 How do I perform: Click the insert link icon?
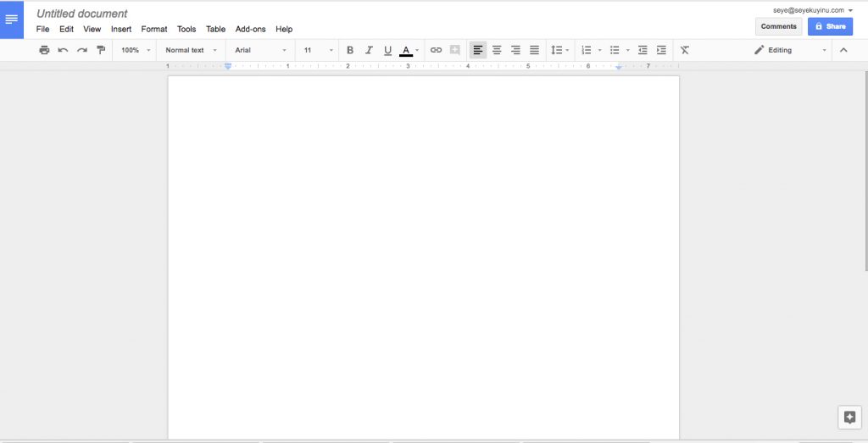(437, 50)
